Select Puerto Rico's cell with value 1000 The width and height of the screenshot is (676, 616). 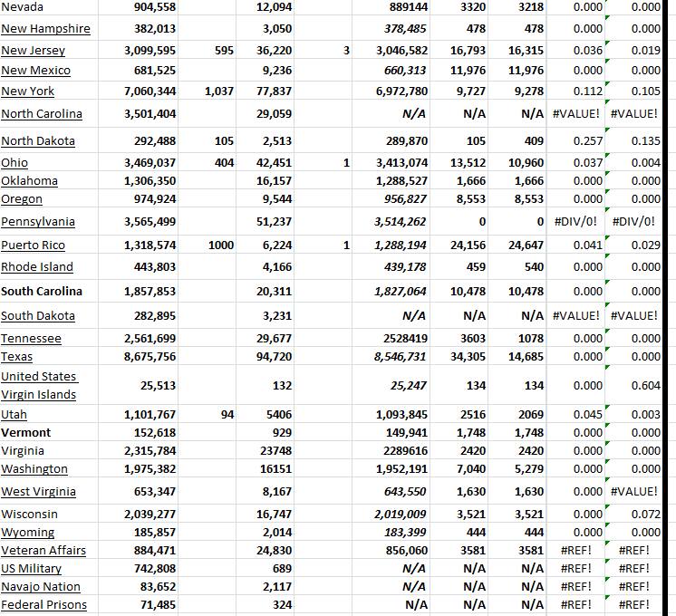click(x=219, y=245)
